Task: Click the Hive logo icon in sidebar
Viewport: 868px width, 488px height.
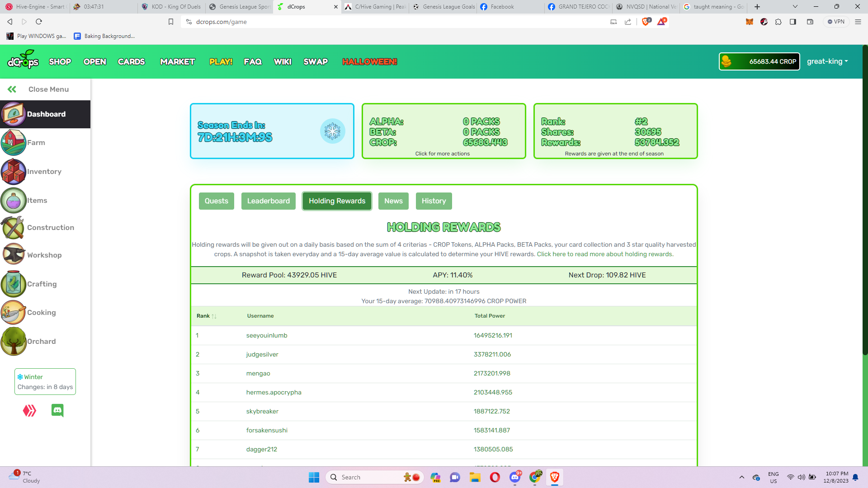Action: (x=29, y=410)
